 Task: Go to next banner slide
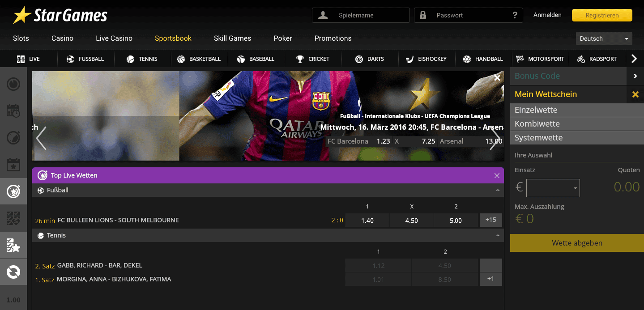(495, 138)
